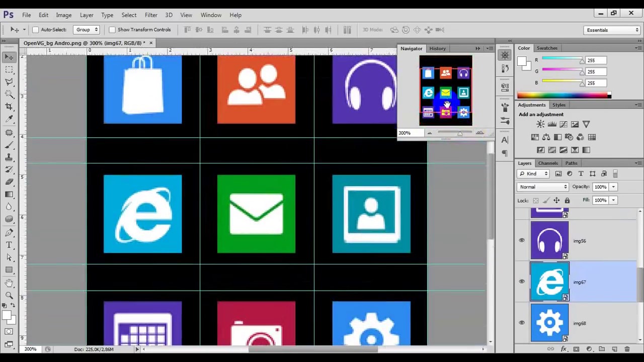
Task: Open the layer filter Kind dropdown
Action: pyautogui.click(x=533, y=173)
